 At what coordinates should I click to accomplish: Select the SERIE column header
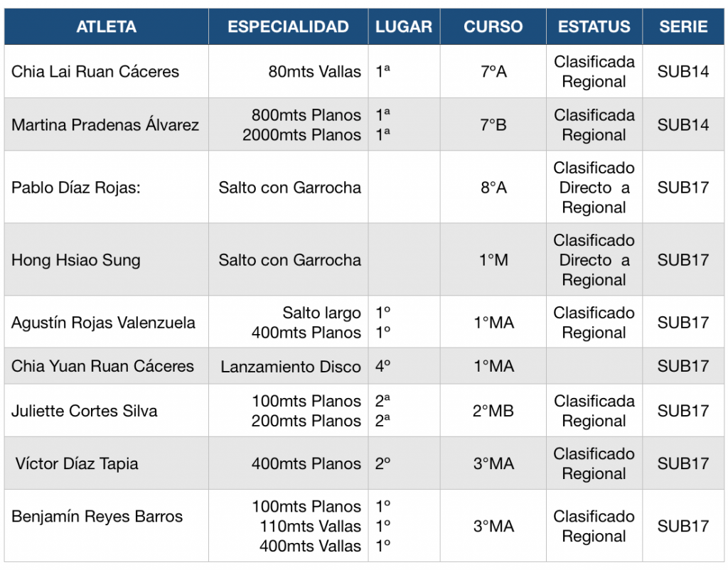pyautogui.click(x=683, y=26)
